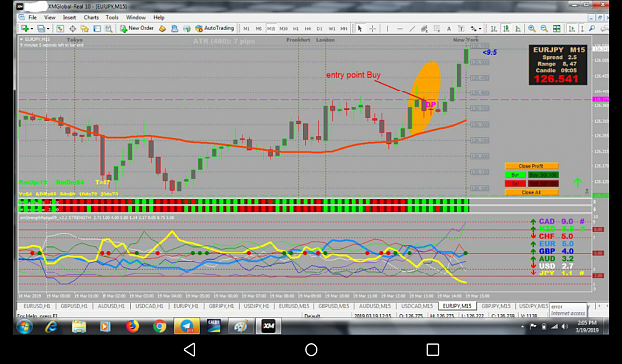Draw a horizontal line tool

pyautogui.click(x=400, y=28)
